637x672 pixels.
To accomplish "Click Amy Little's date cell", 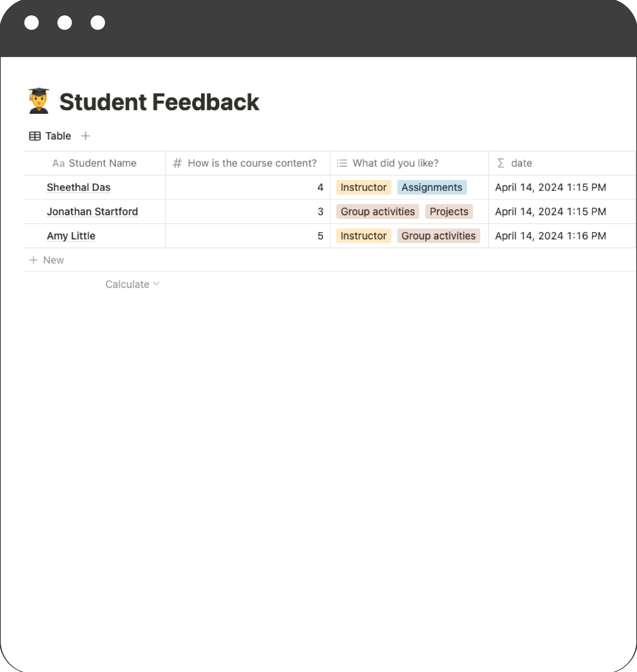I will tap(550, 236).
